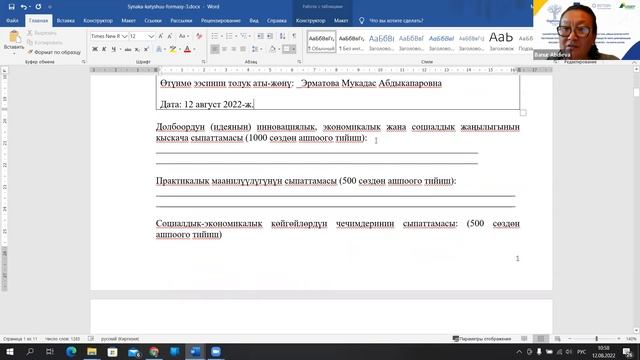Switch to the Вид ribbon tab
Viewport: 640px width, 360px height.
pyautogui.click(x=254, y=20)
